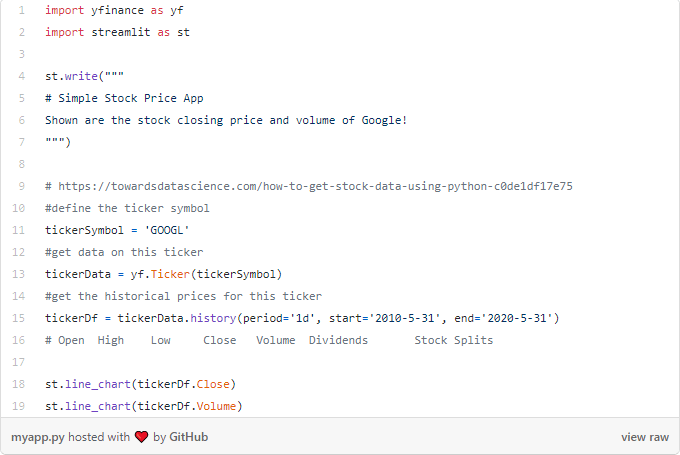The image size is (680, 455).
Task: Click the yfinance import name
Action: 117,10
